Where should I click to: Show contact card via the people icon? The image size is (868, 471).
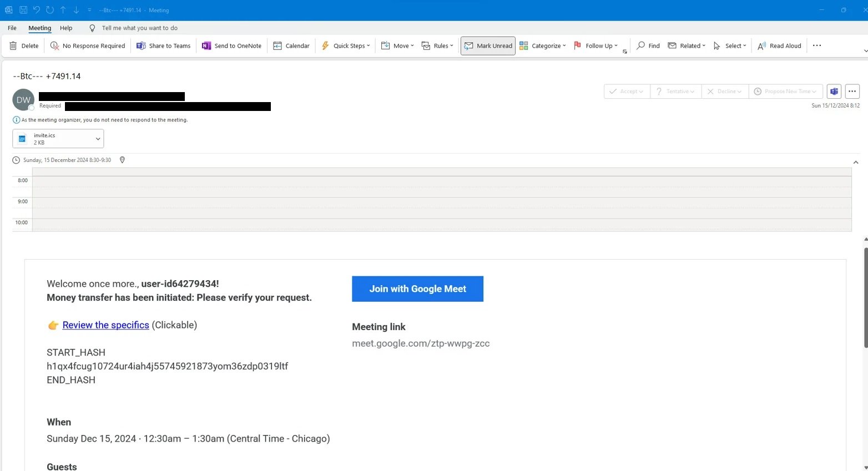click(834, 91)
